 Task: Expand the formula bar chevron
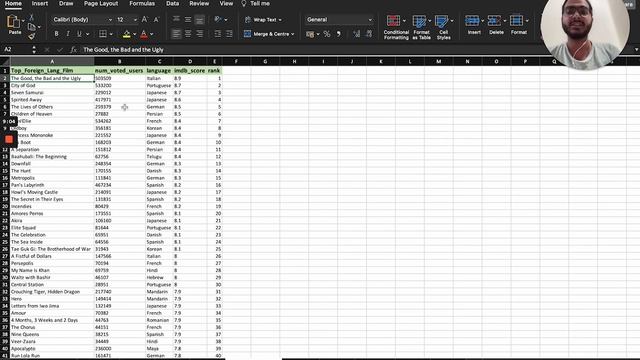pos(636,49)
